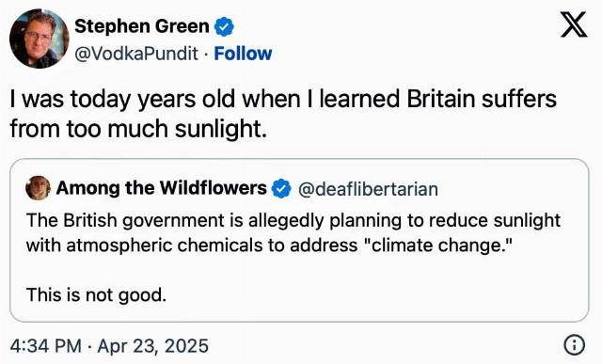Click the X logo icon
Screen dimensions: 602x364
pyautogui.click(x=574, y=24)
